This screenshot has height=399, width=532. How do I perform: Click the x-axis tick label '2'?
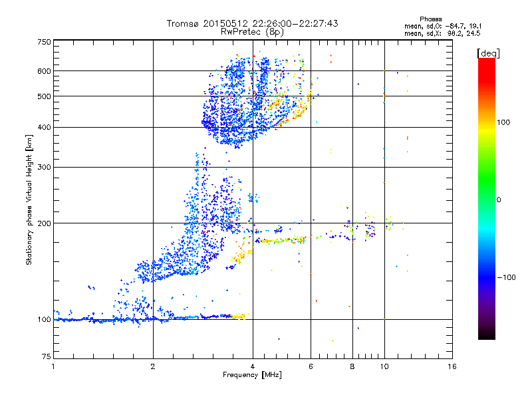click(x=153, y=366)
